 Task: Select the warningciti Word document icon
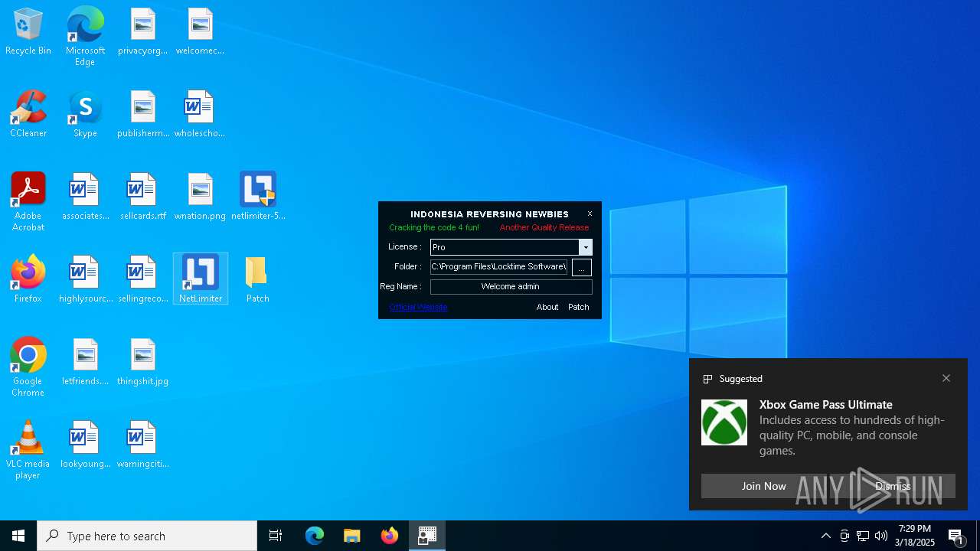click(x=142, y=445)
